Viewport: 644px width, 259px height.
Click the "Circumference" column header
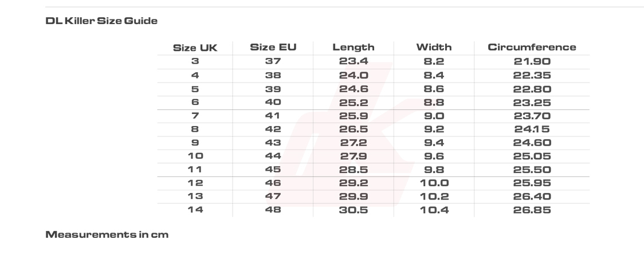(x=532, y=48)
